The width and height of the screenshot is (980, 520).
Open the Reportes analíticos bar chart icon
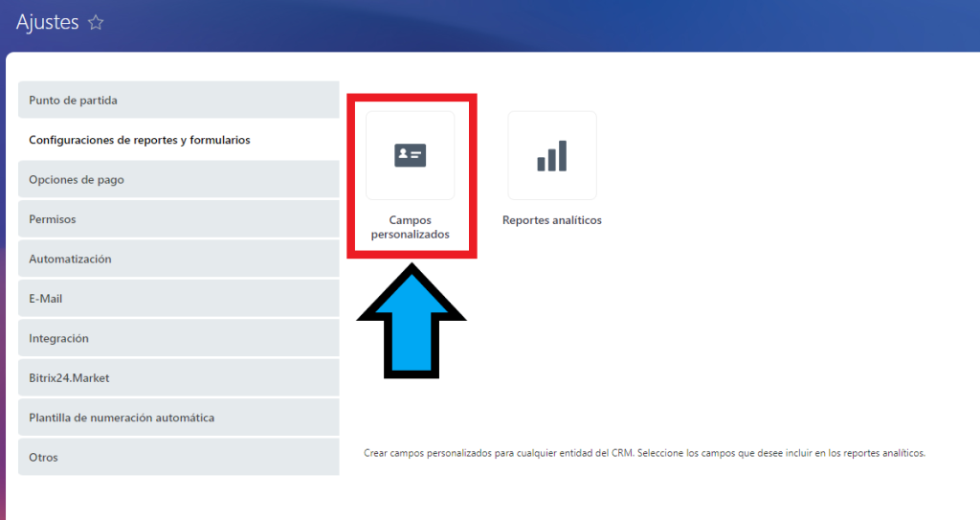point(551,155)
